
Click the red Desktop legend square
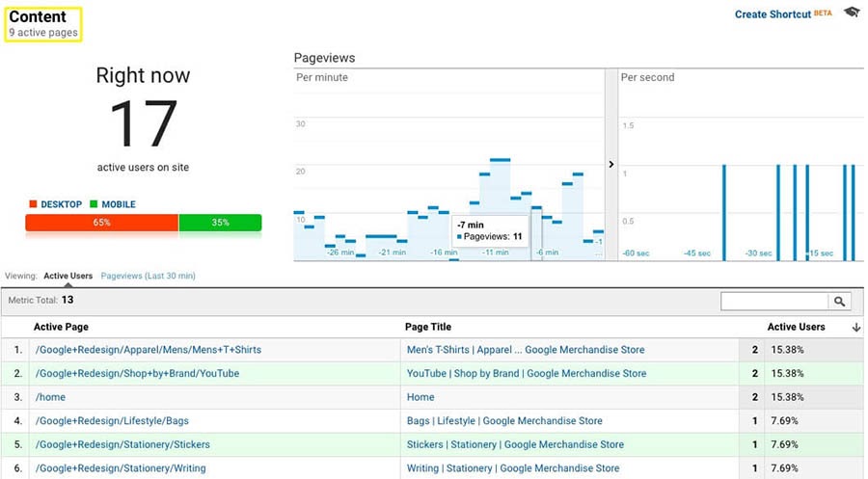(x=33, y=204)
